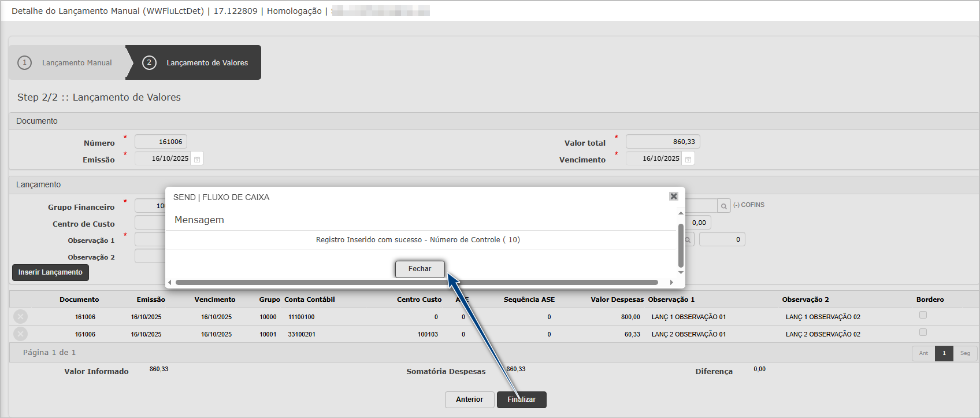The height and width of the screenshot is (418, 980).
Task: Click the Anterior button
Action: click(469, 399)
